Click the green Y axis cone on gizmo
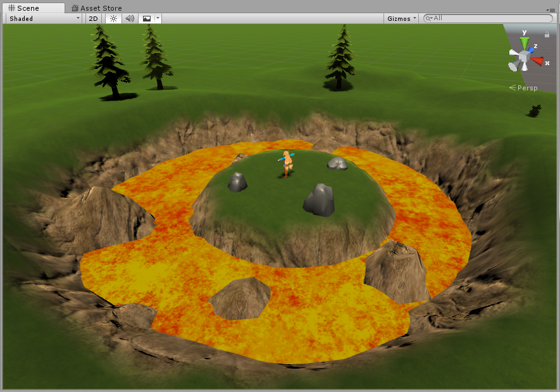 coord(524,42)
